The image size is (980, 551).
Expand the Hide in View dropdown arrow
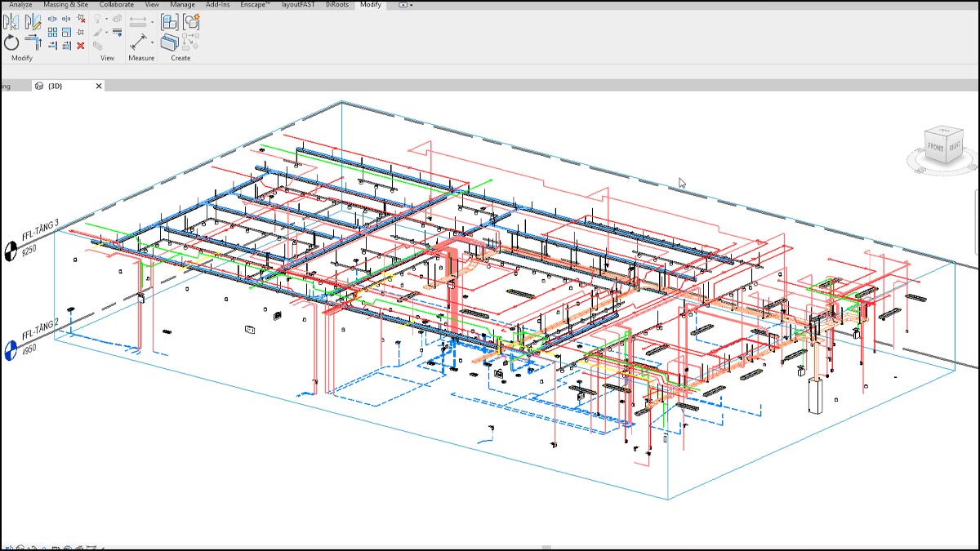click(x=107, y=19)
